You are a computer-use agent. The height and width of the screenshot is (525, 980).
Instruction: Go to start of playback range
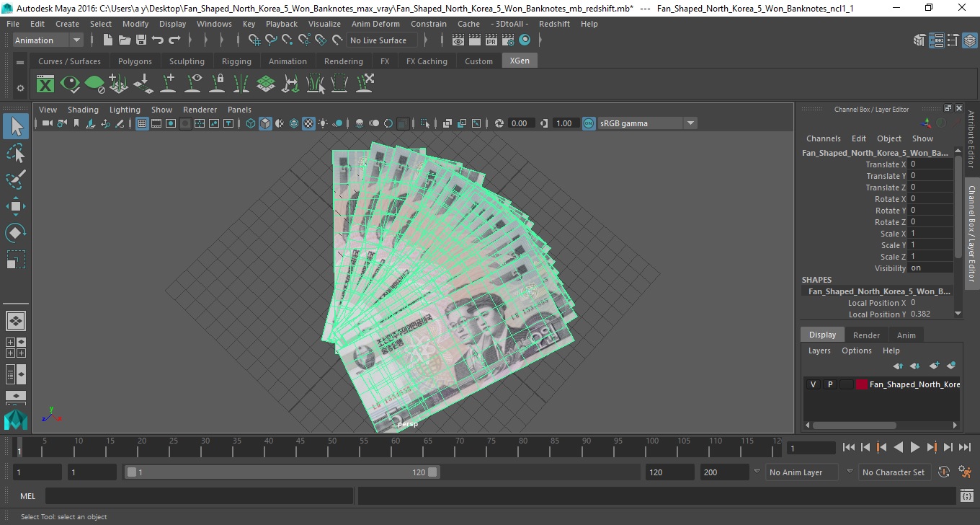tap(849, 448)
